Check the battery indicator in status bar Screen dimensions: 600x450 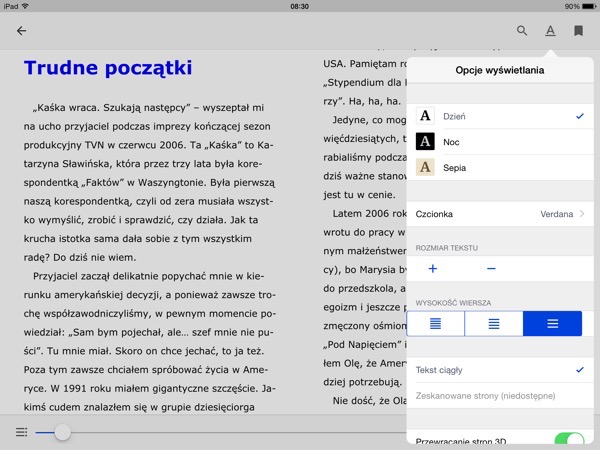coord(589,6)
